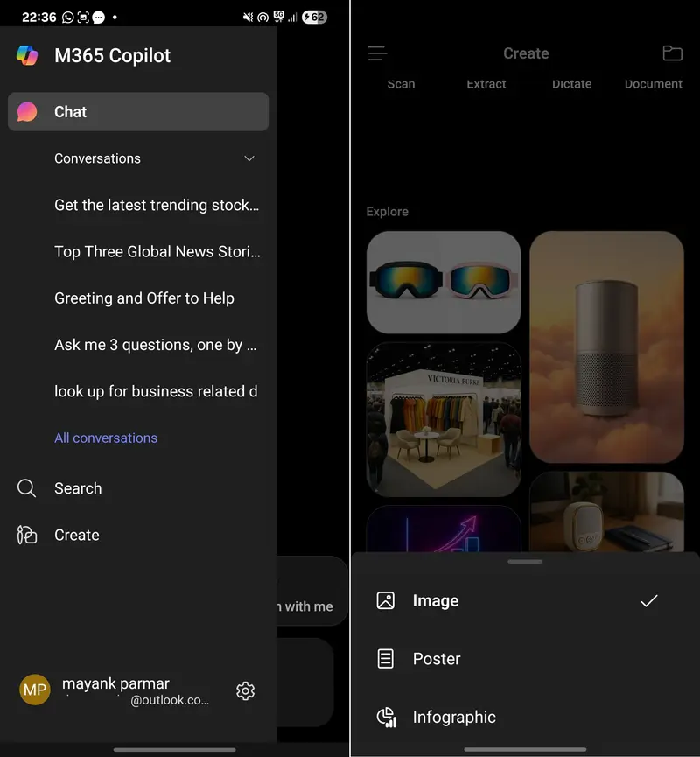
Task: Open All conversations link
Action: coord(106,438)
